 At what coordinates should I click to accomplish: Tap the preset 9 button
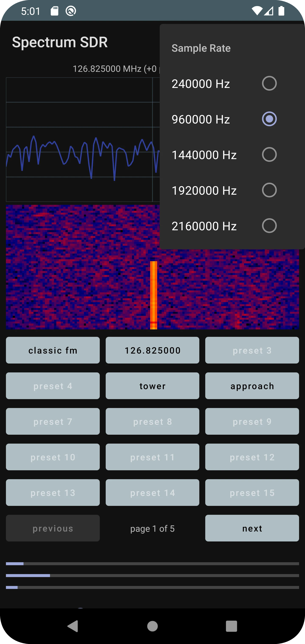click(252, 422)
